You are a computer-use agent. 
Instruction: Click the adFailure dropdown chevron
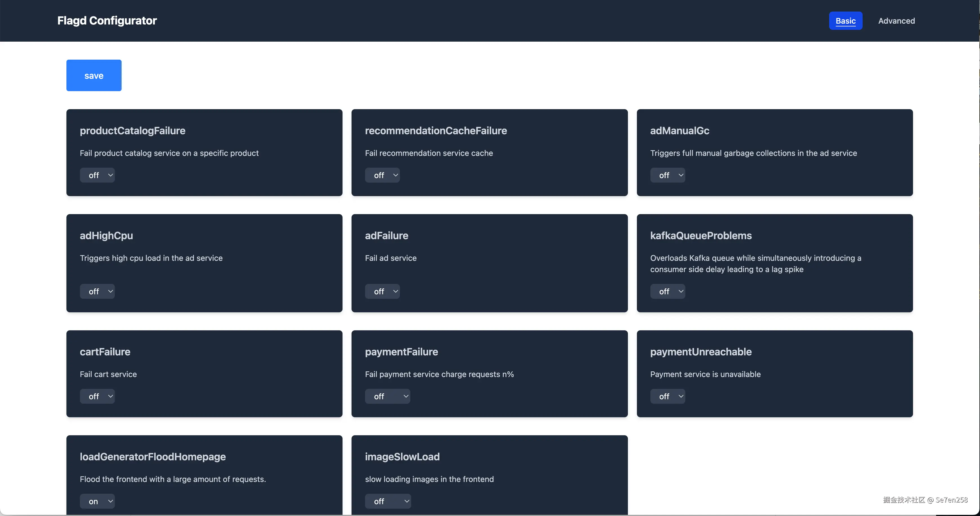[x=396, y=291]
